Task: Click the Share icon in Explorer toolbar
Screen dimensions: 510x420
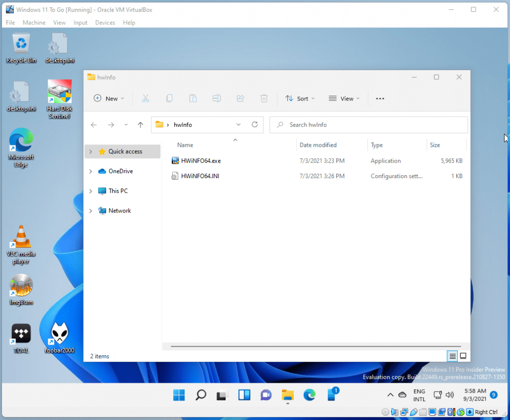Action: (x=241, y=99)
